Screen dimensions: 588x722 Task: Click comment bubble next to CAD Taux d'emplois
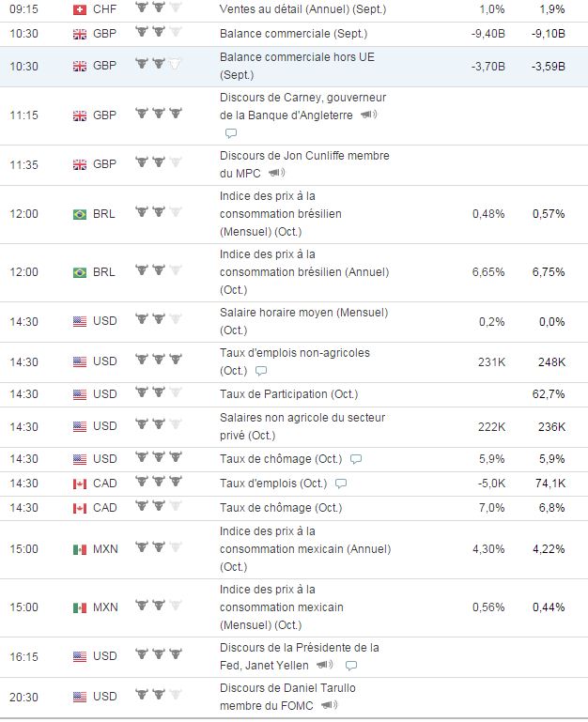point(341,484)
